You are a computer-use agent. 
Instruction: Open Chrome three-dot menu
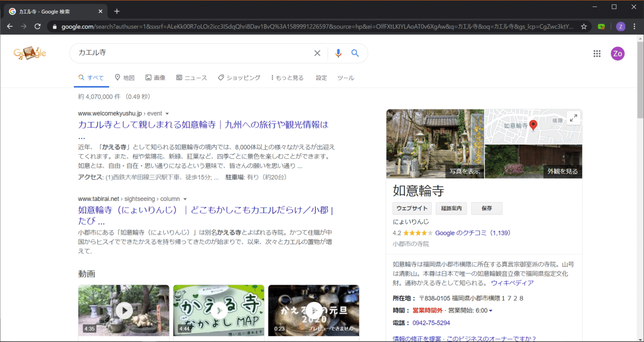634,26
